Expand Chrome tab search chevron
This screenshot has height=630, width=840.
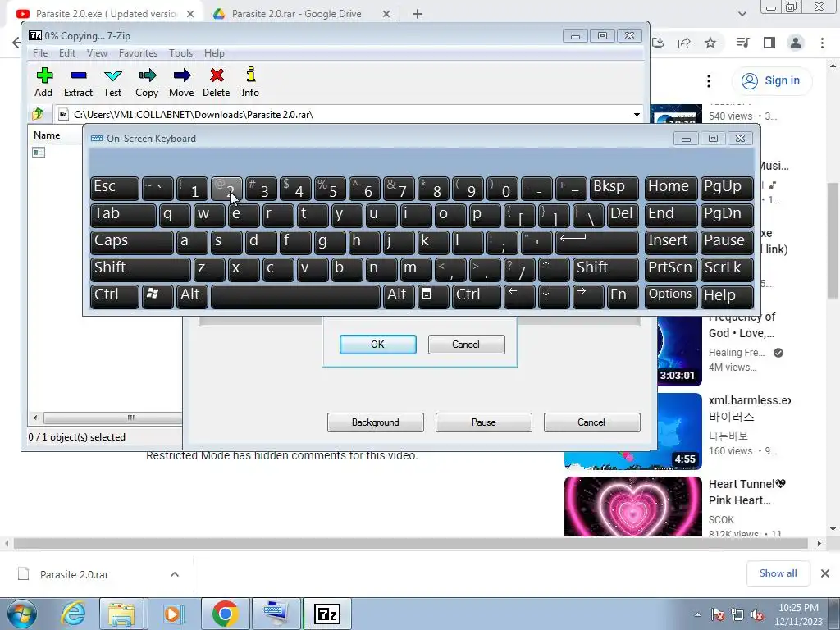coord(742,14)
